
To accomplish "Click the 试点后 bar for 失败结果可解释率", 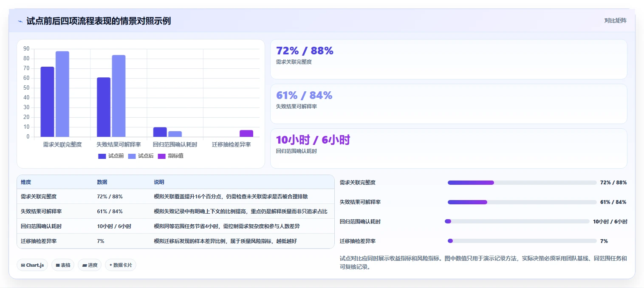I will click(x=119, y=96).
